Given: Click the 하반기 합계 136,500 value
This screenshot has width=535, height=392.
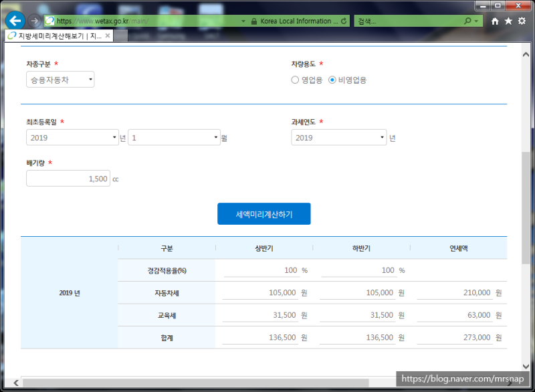Looking at the screenshot, I should 379,337.
